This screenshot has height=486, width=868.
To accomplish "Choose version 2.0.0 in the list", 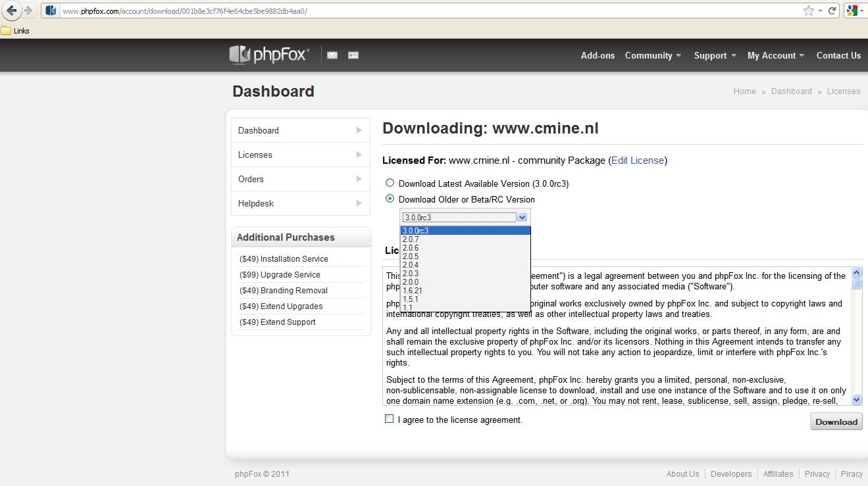I will click(465, 282).
